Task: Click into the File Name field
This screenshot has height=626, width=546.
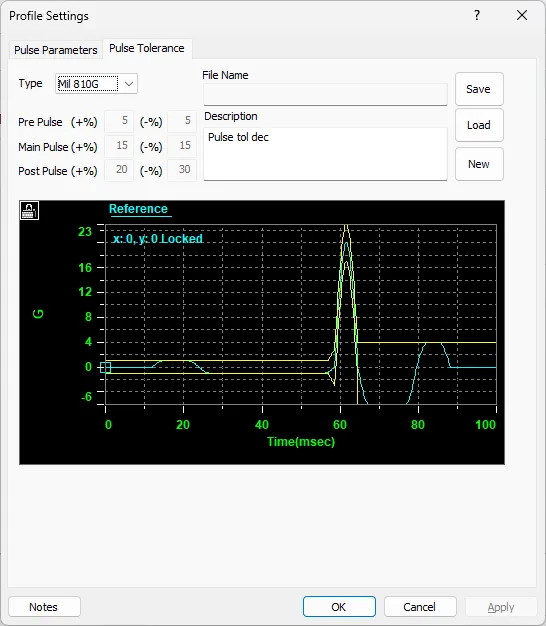Action: click(325, 95)
